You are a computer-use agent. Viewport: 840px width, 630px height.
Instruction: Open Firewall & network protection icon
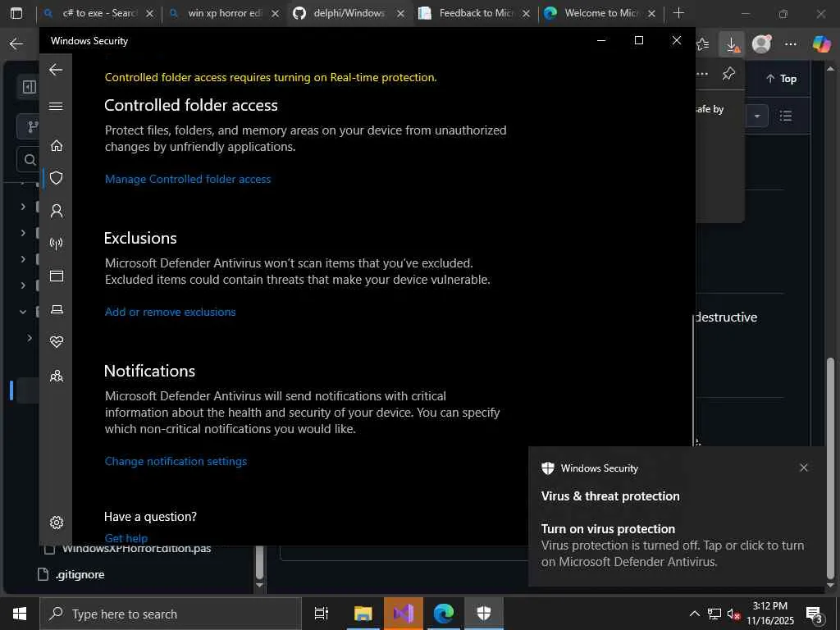click(x=57, y=244)
